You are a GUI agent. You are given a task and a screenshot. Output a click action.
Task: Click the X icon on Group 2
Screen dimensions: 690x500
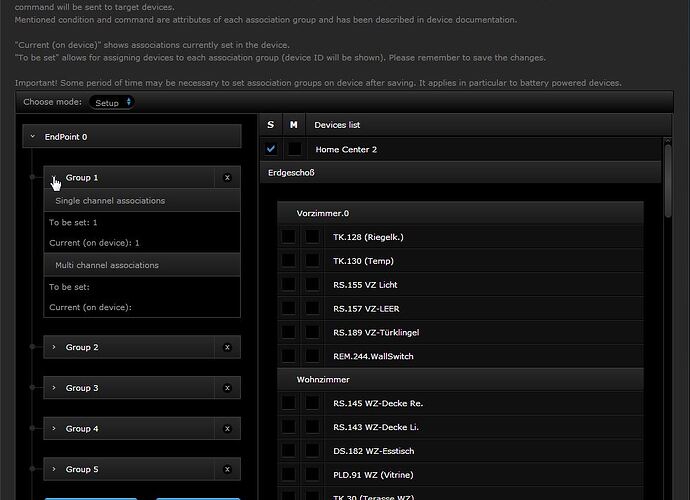pos(227,347)
